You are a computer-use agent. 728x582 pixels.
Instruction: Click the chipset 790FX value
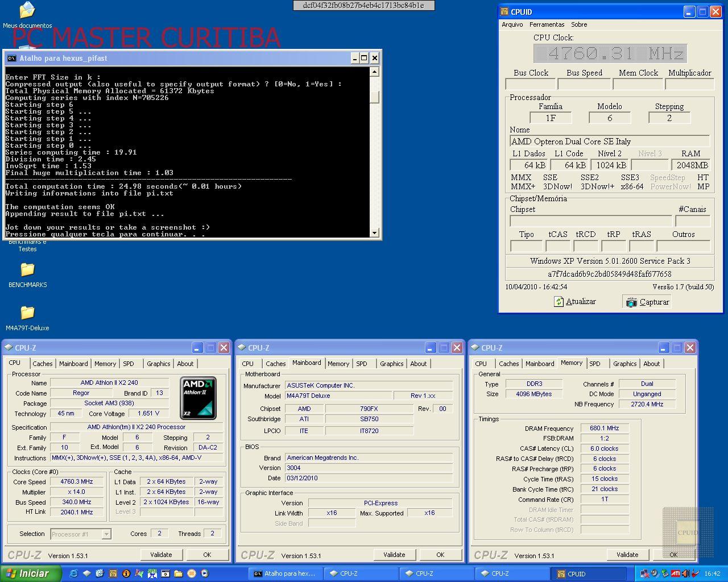tap(369, 409)
